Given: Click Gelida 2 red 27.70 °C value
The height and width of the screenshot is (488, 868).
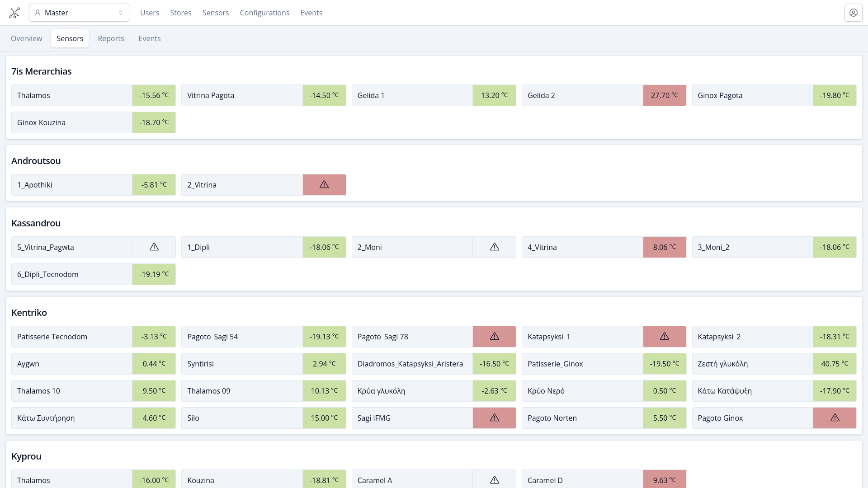Looking at the screenshot, I should (665, 95).
